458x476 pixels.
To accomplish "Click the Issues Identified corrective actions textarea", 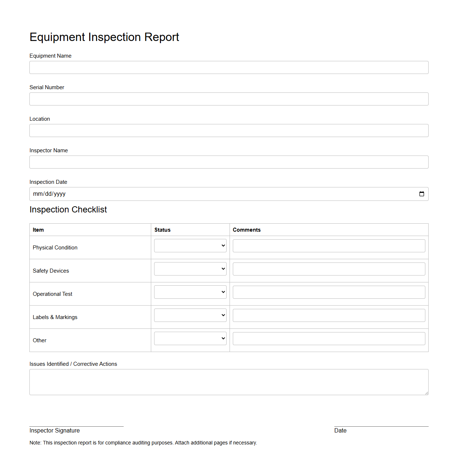I will [228, 382].
